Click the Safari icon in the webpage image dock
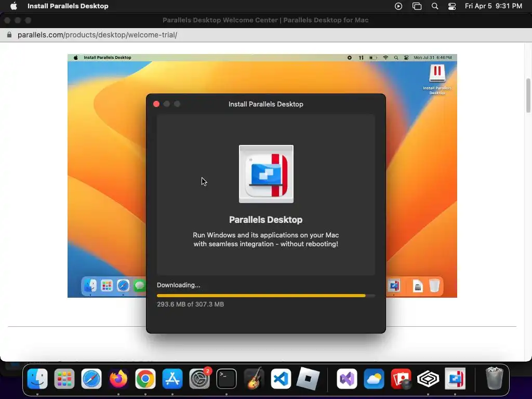The height and width of the screenshot is (399, 532). click(123, 286)
